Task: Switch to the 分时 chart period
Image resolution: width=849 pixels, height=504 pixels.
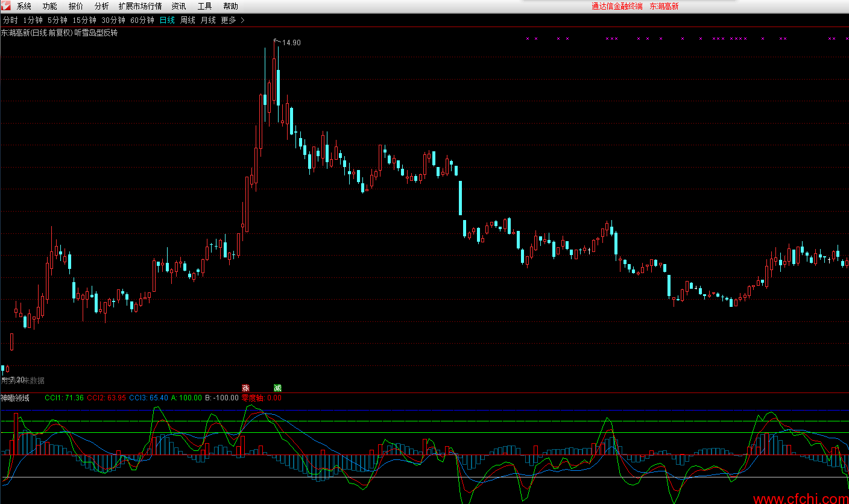Action: click(x=10, y=20)
